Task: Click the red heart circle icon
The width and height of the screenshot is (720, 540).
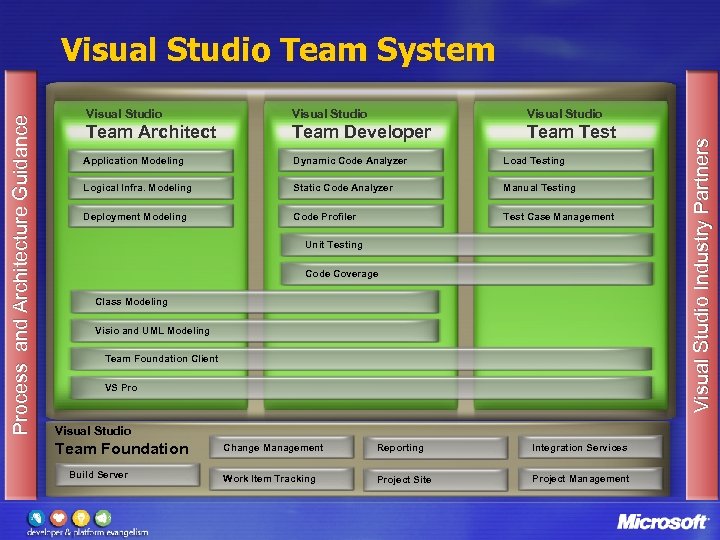Action: 59,518
